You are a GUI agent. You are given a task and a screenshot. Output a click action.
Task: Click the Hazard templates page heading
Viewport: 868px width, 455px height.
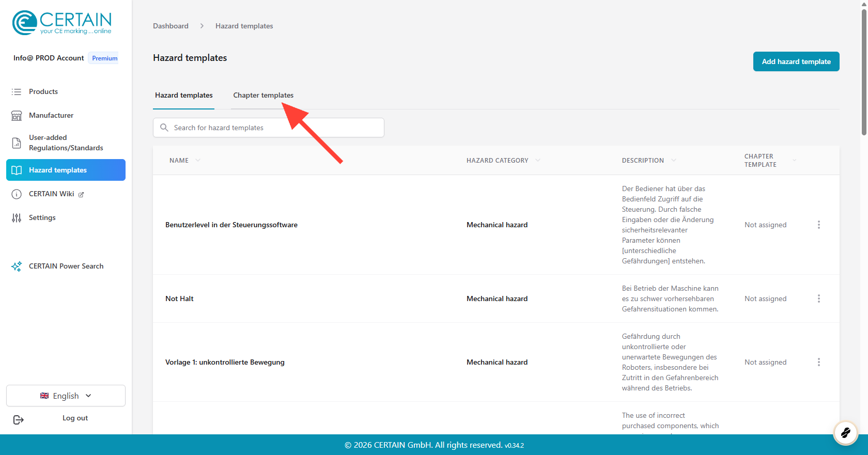(x=190, y=58)
